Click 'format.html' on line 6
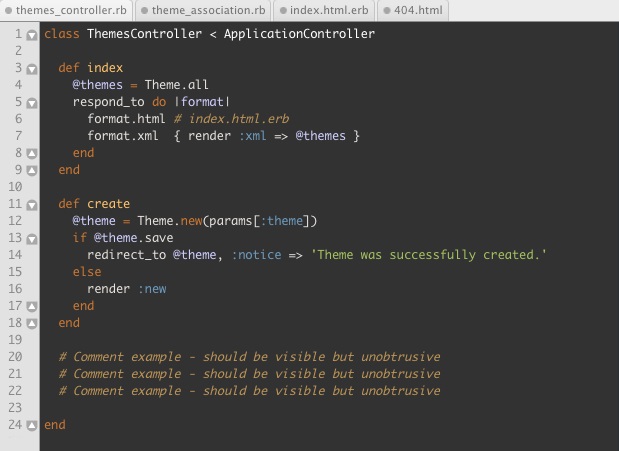Viewport: 619px width, 451px height. (x=126, y=118)
